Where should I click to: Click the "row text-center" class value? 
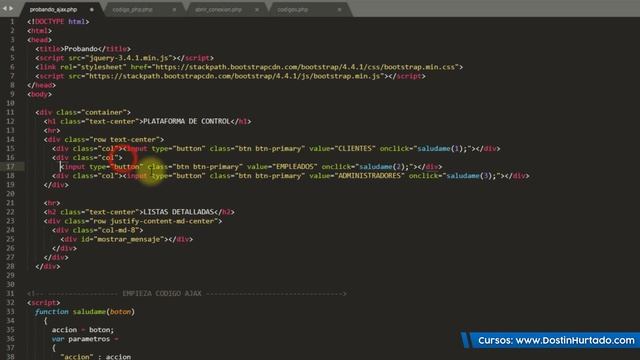pyautogui.click(x=124, y=140)
